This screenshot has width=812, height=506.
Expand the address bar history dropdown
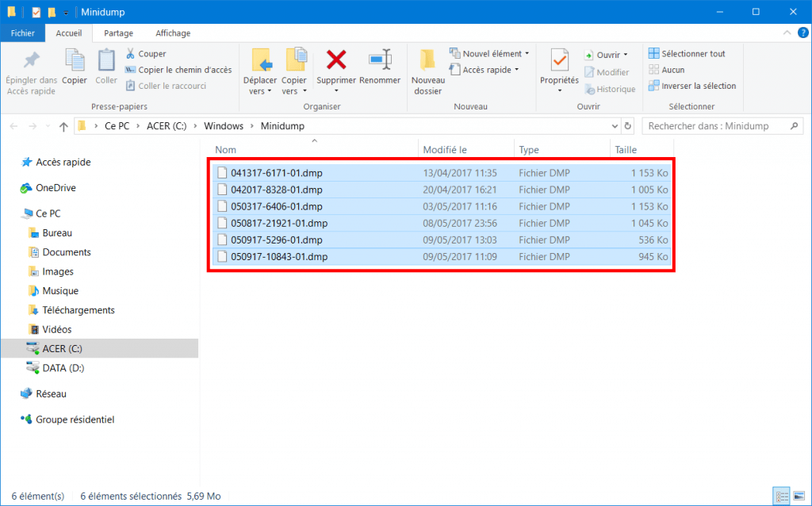pyautogui.click(x=615, y=126)
